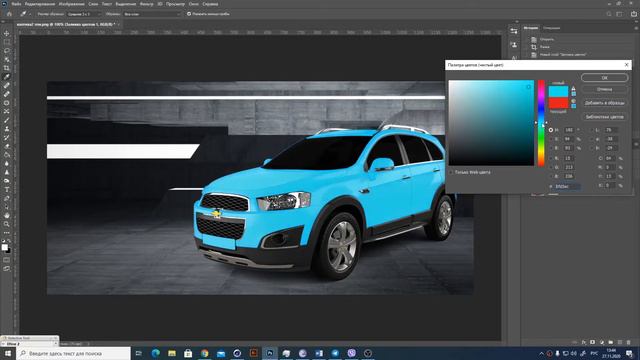The image size is (640, 360).
Task: Switch to the История tab
Action: [531, 28]
